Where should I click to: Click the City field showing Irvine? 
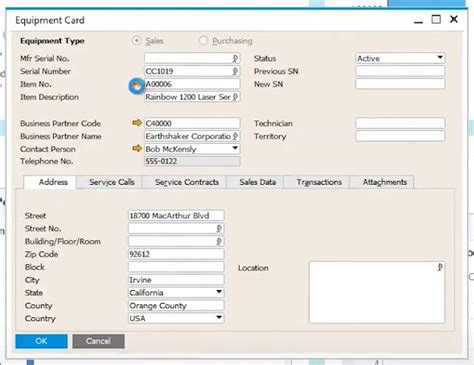(x=176, y=280)
